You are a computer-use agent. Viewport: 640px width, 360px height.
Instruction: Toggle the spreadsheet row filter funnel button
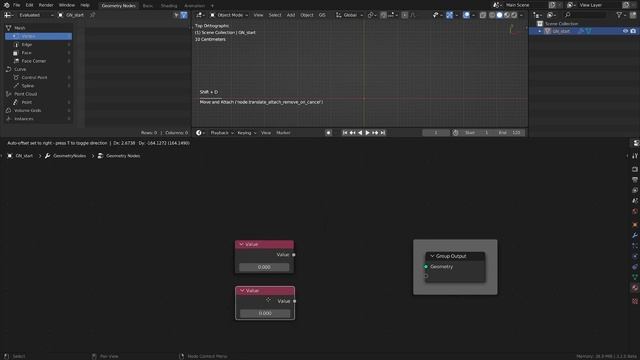[x=184, y=15]
